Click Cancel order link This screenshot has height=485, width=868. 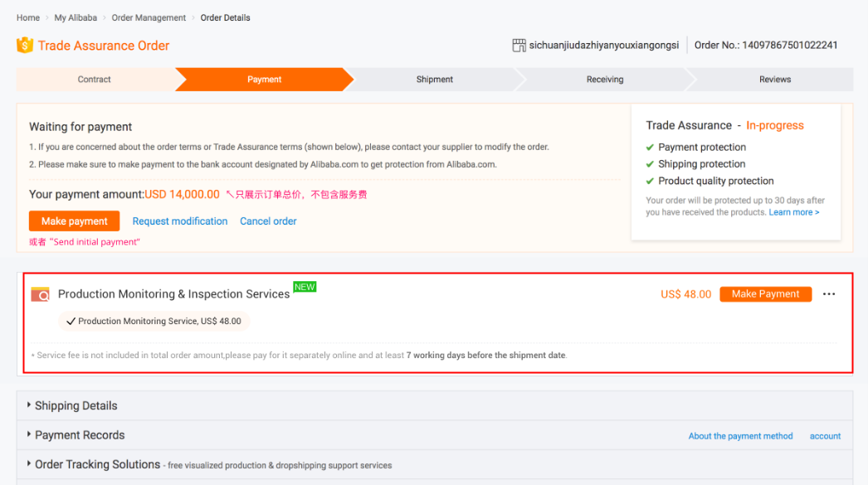pos(268,221)
